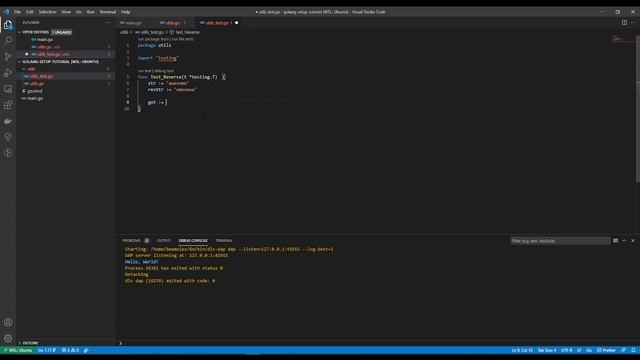Open go.mod in the explorer tree
Viewport: 640px width, 360px height.
pyautogui.click(x=34, y=91)
